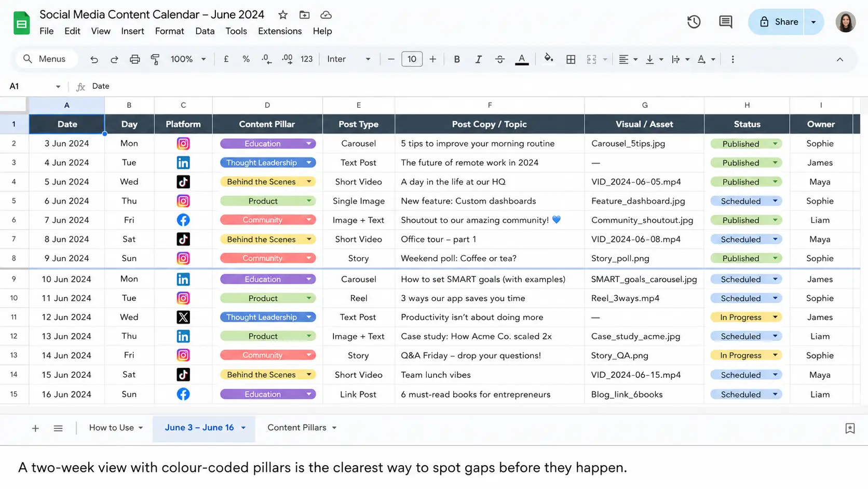Select cell "Team lunch vibes"
This screenshot has width=868, height=489.
490,375
